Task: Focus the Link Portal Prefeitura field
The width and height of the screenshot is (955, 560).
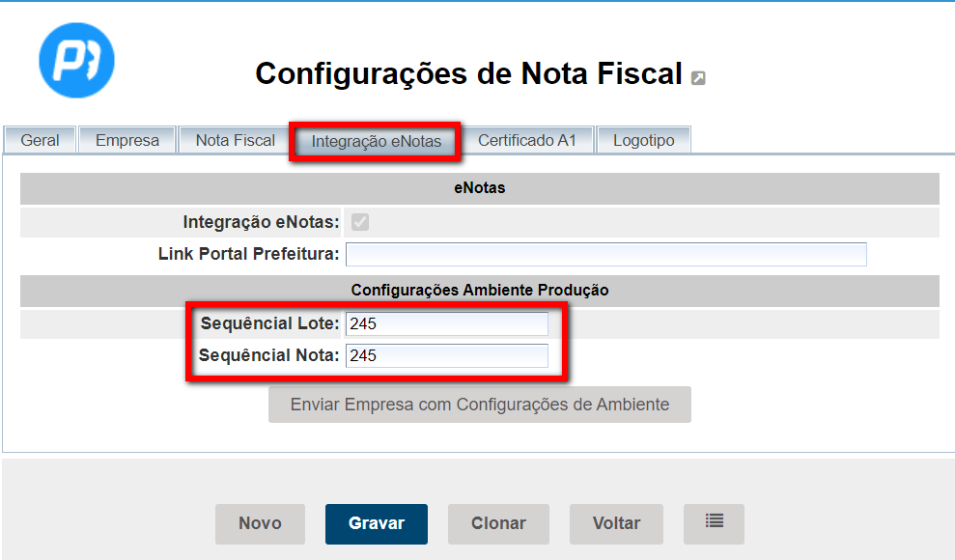Action: [x=605, y=255]
